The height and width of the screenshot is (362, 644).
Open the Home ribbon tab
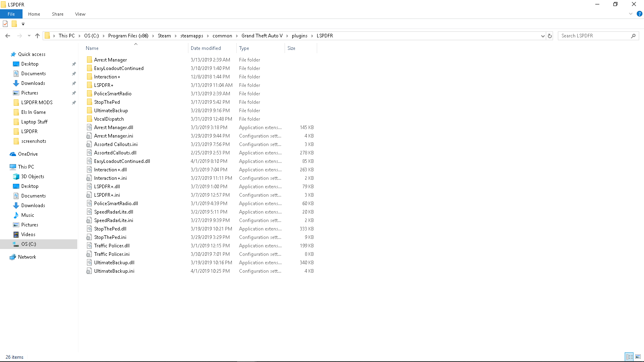pos(34,14)
